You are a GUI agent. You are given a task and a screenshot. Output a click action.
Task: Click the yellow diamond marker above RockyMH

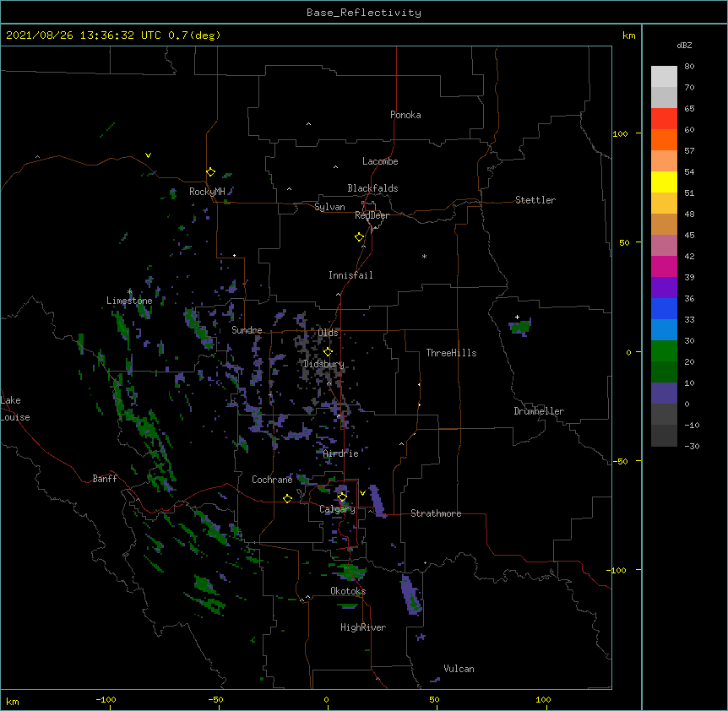pyautogui.click(x=211, y=172)
